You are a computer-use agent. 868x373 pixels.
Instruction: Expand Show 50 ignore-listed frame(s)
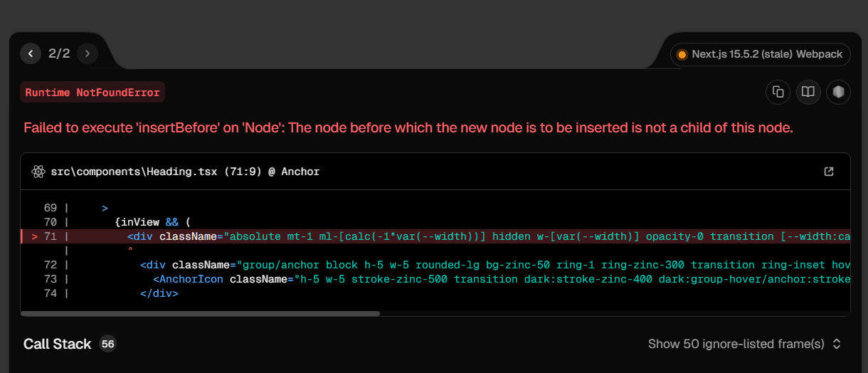click(x=736, y=344)
